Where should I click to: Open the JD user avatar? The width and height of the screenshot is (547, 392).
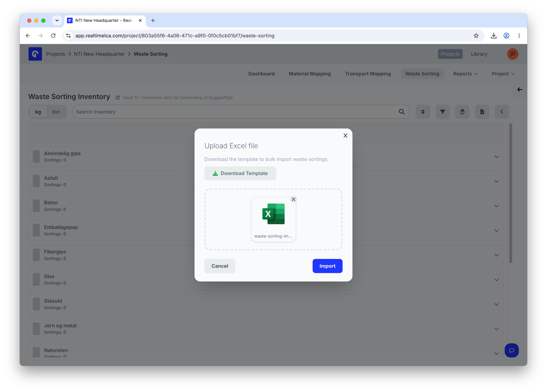coord(512,54)
